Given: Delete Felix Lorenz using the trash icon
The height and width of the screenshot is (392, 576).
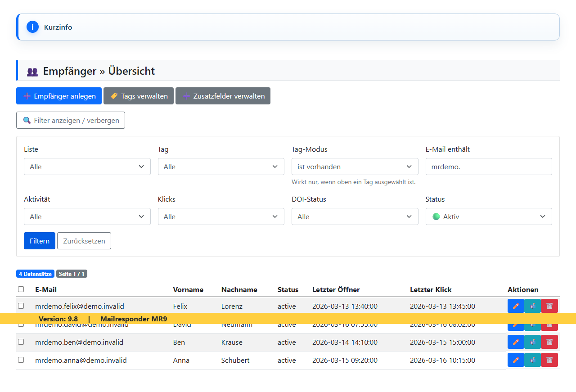Looking at the screenshot, I should click(x=549, y=306).
